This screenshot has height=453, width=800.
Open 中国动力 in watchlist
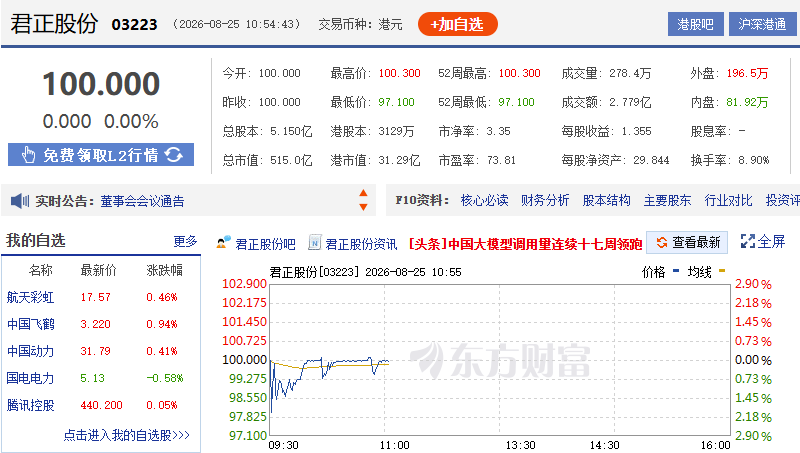coord(30,351)
